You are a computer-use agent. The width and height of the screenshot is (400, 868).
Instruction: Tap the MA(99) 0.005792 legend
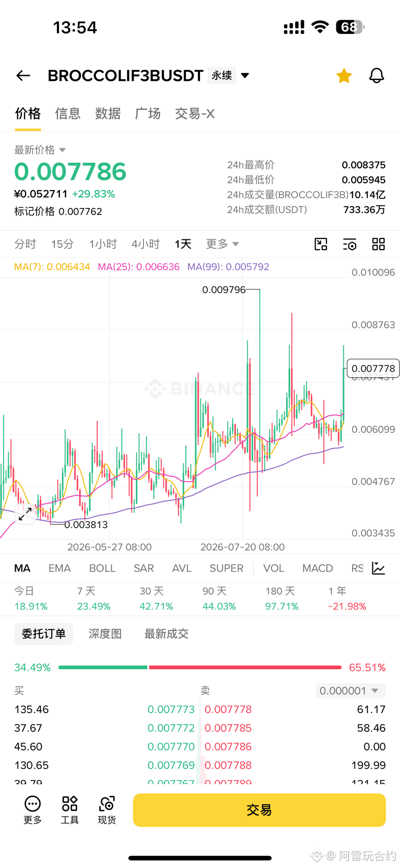coord(228,267)
